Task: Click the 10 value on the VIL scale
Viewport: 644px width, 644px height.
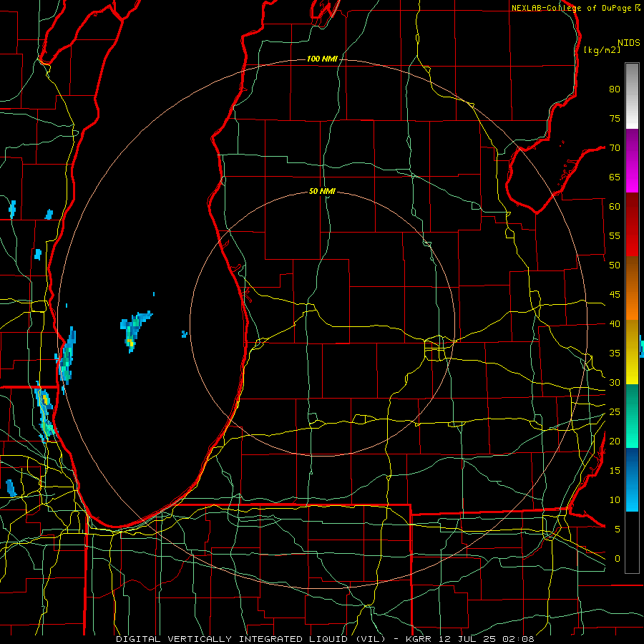Action: coord(615,500)
